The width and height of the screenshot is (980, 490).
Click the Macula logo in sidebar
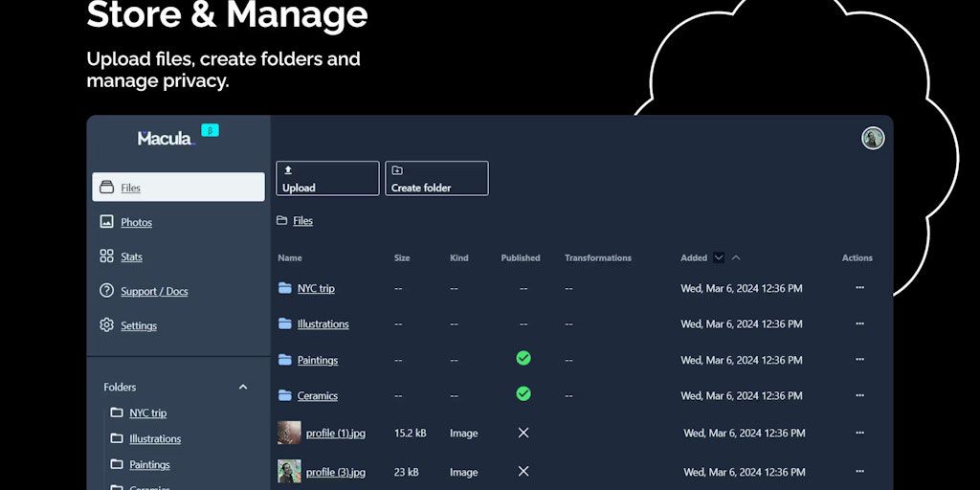tap(165, 138)
